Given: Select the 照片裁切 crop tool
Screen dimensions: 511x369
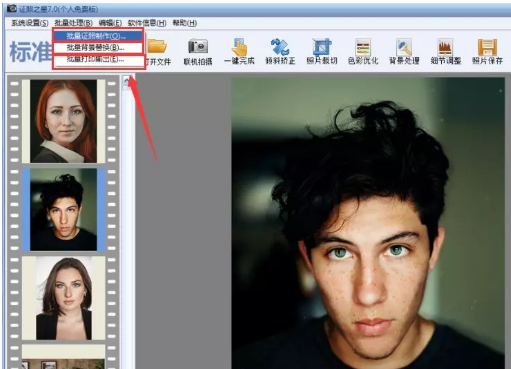Looking at the screenshot, I should coord(322,47).
